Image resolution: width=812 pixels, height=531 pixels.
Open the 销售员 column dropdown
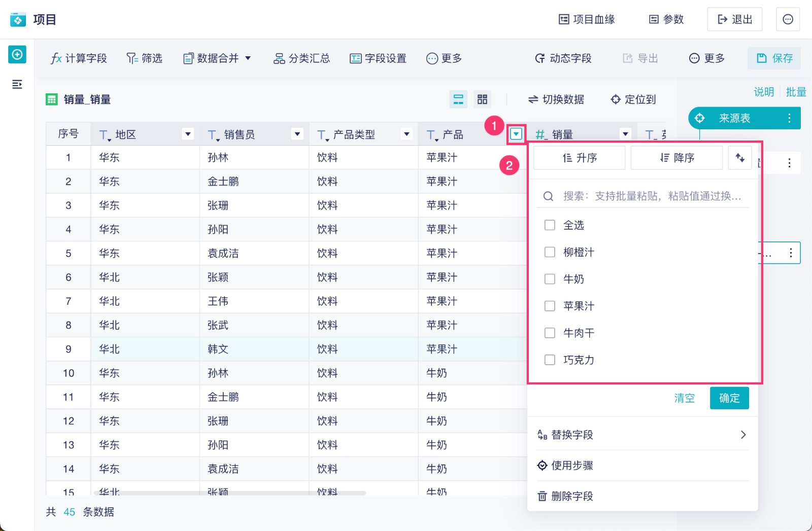297,134
